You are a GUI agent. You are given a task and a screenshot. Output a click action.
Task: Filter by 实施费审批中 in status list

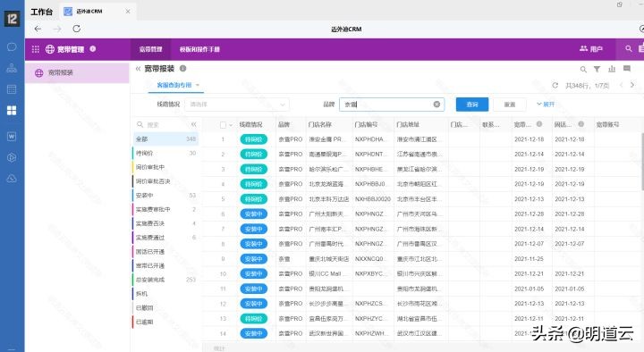point(166,209)
